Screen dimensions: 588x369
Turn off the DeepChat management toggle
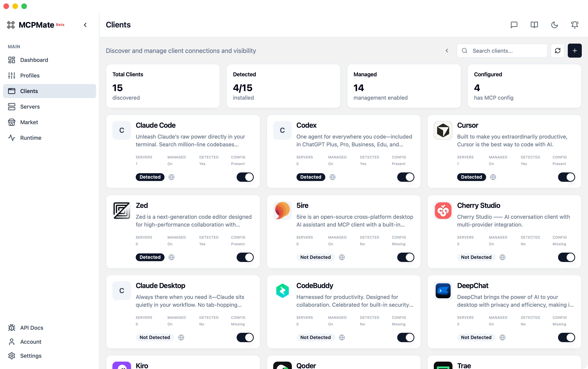tap(566, 337)
